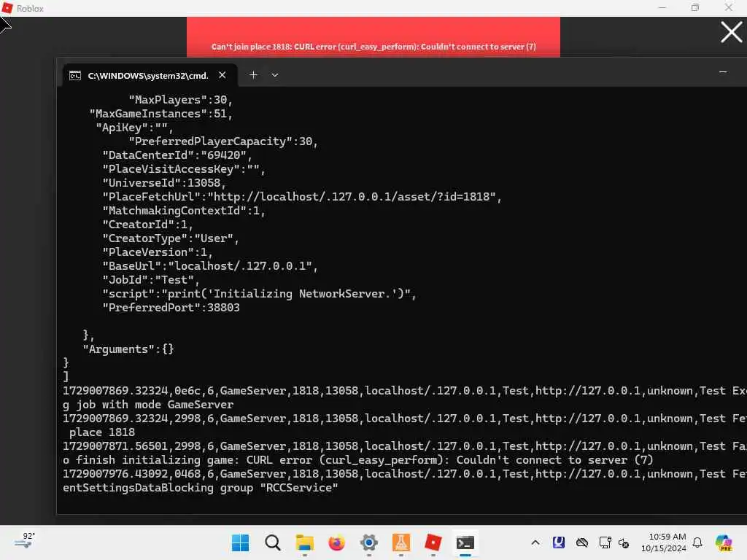Click the "MaxGameInstances":51 line
747x560 pixels.
tap(160, 113)
